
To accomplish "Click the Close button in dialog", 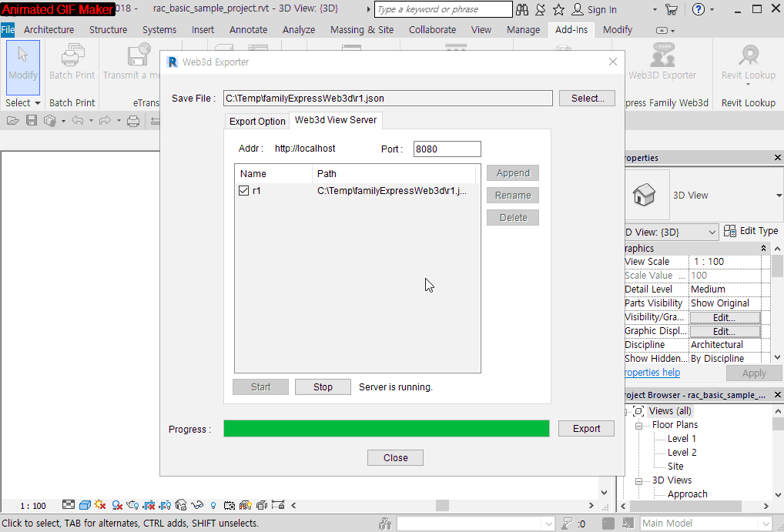I will [x=395, y=457].
